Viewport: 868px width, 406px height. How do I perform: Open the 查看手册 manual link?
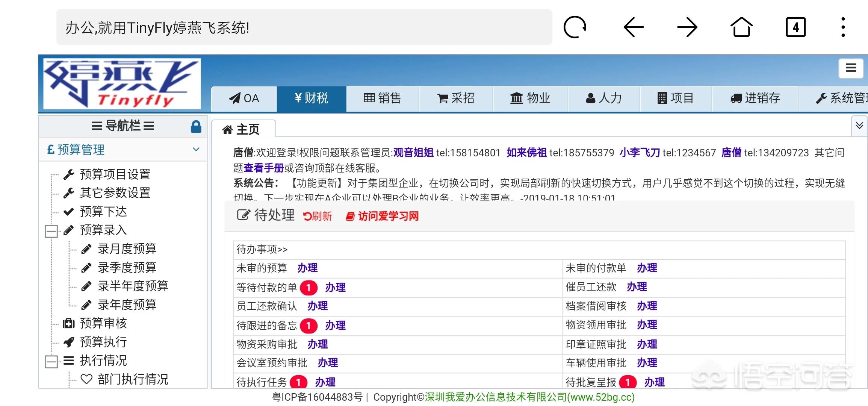[264, 168]
